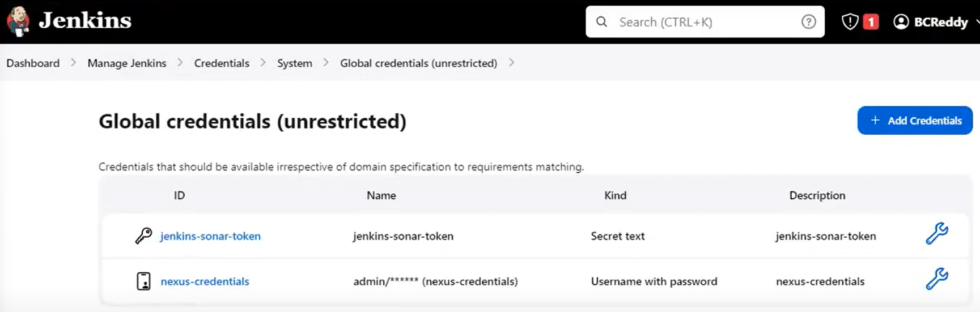Open search help question mark icon

click(x=808, y=22)
